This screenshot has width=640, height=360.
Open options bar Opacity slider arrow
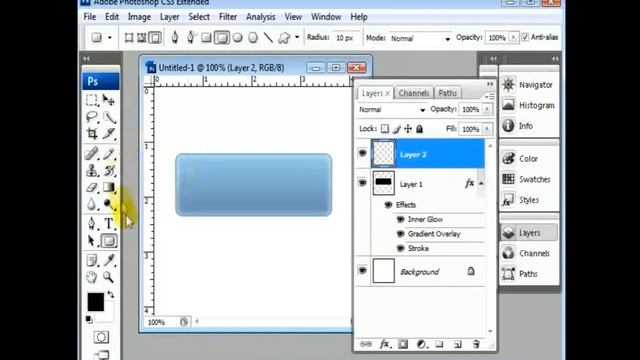point(513,38)
